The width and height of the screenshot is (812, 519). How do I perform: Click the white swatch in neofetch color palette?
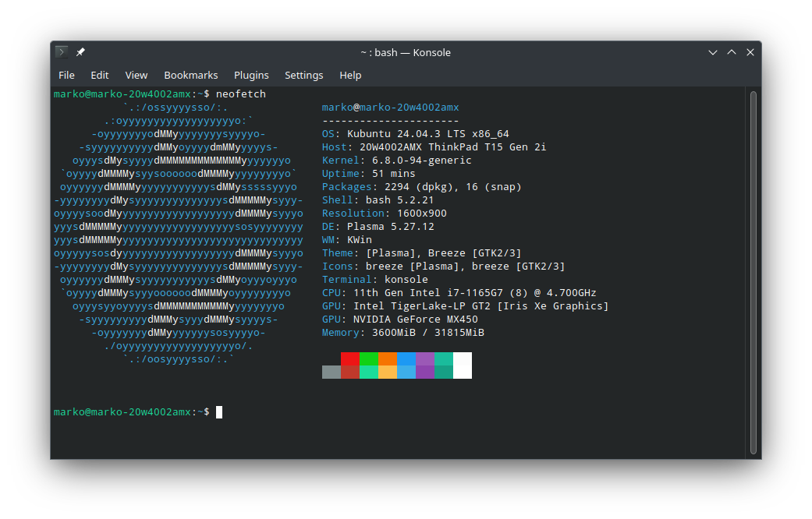(x=462, y=365)
